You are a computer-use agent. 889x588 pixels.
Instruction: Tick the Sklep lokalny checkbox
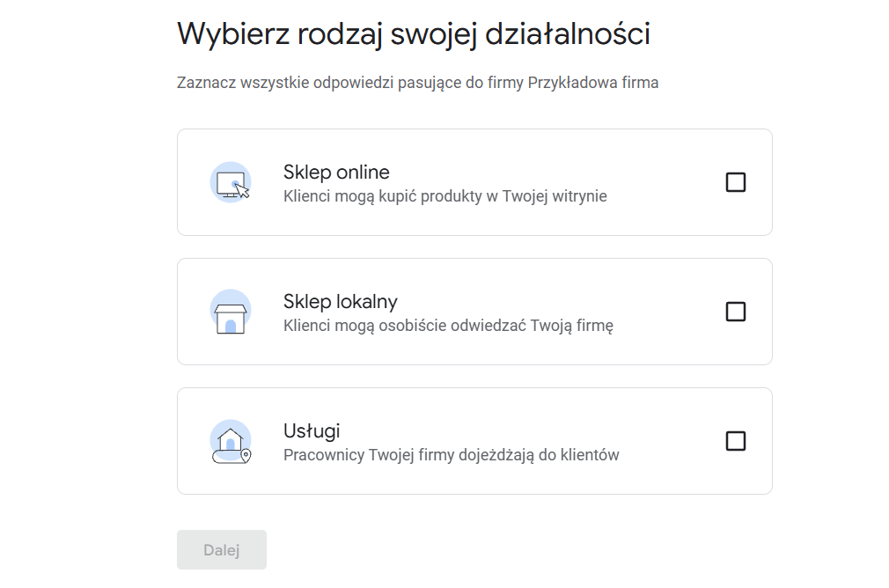[x=735, y=312]
